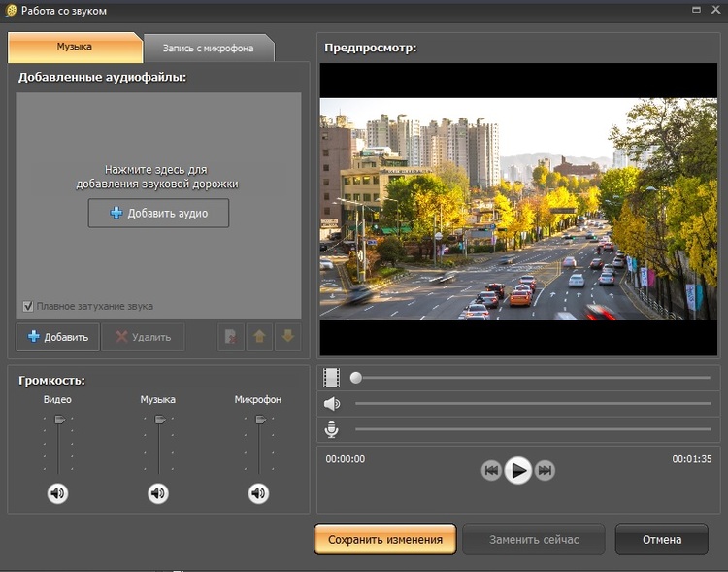Skip forward with the fast-forward icon
728x572 pixels.
click(546, 471)
